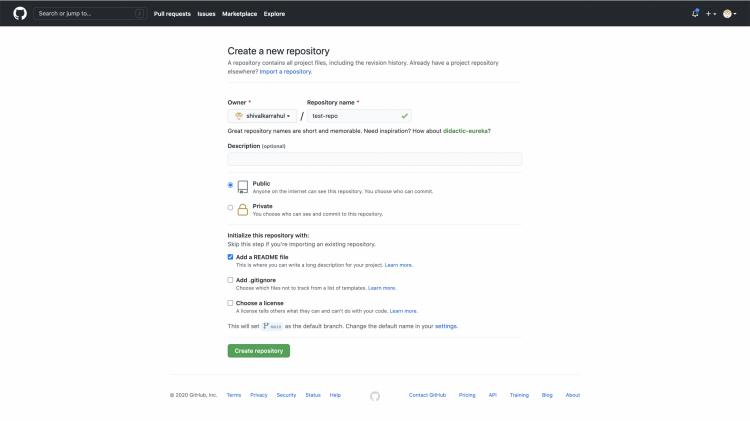Open Marketplace from the top navigation

[239, 14]
